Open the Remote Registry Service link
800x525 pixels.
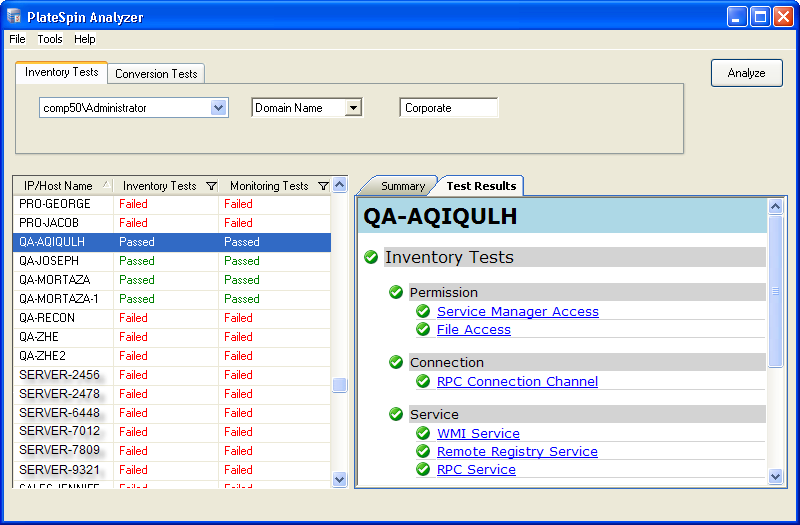pos(516,452)
